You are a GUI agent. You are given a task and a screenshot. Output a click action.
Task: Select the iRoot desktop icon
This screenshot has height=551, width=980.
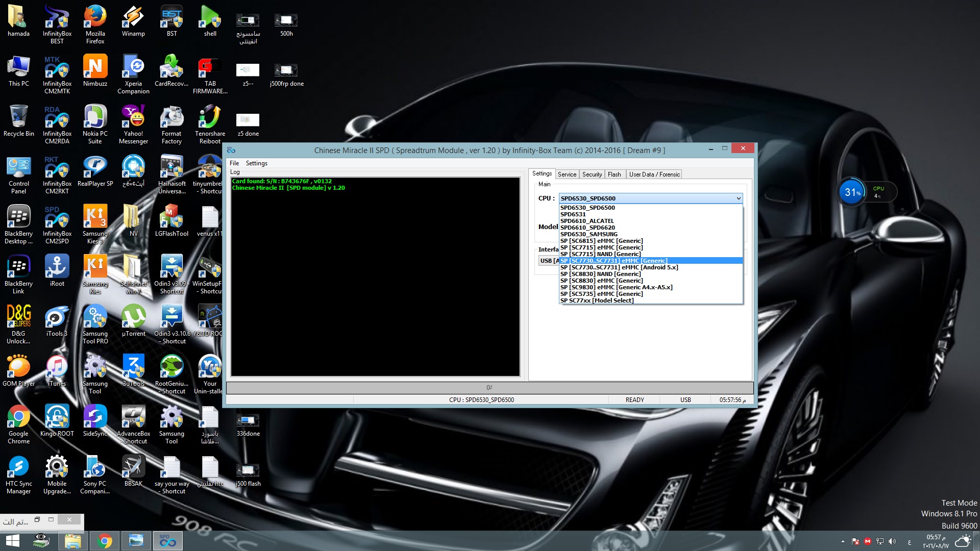click(x=57, y=270)
